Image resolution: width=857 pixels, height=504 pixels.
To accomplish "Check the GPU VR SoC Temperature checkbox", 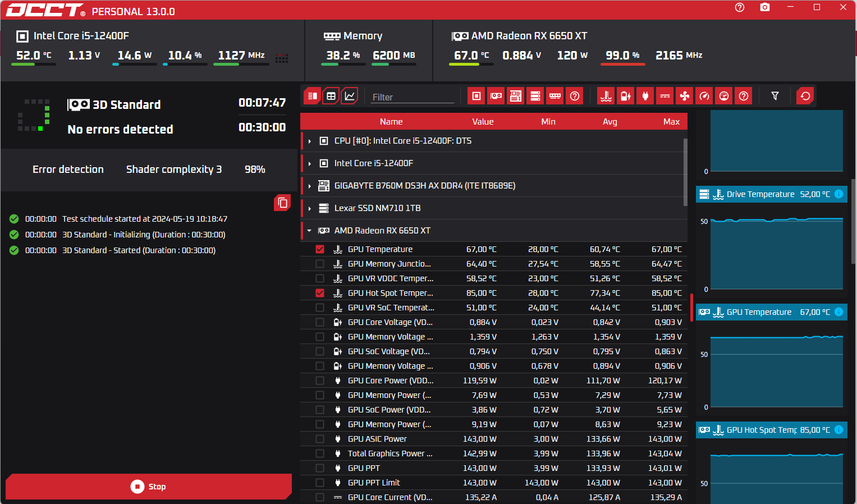I will [320, 308].
